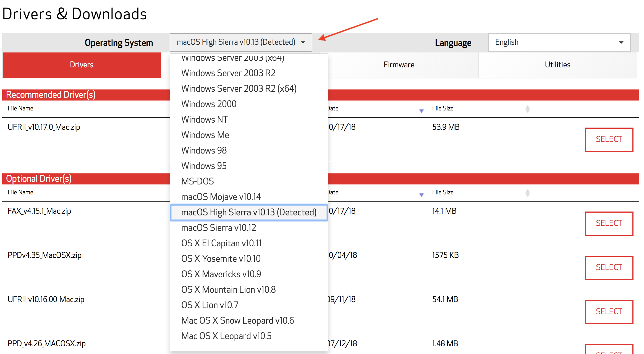The height and width of the screenshot is (354, 644).
Task: Switch to the Utilities tab
Action: tap(557, 65)
